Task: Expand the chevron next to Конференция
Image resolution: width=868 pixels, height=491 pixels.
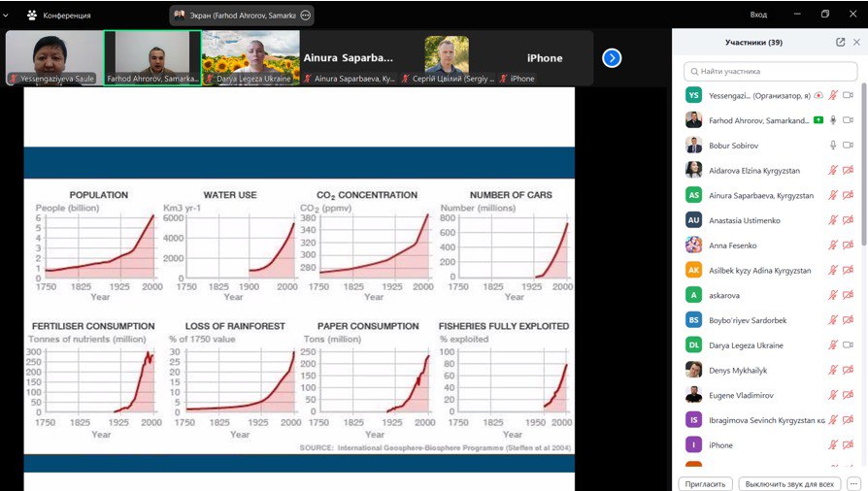Action: point(6,16)
